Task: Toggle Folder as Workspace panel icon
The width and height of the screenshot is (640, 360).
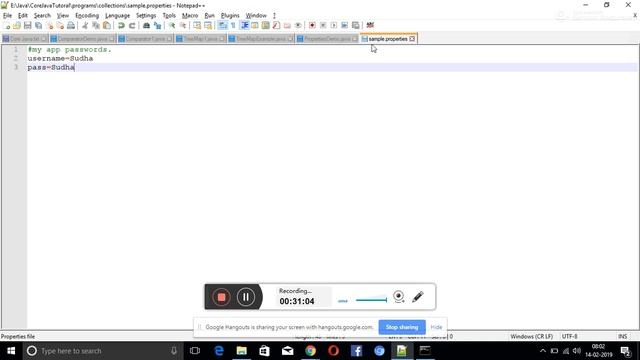Action: click(x=287, y=25)
